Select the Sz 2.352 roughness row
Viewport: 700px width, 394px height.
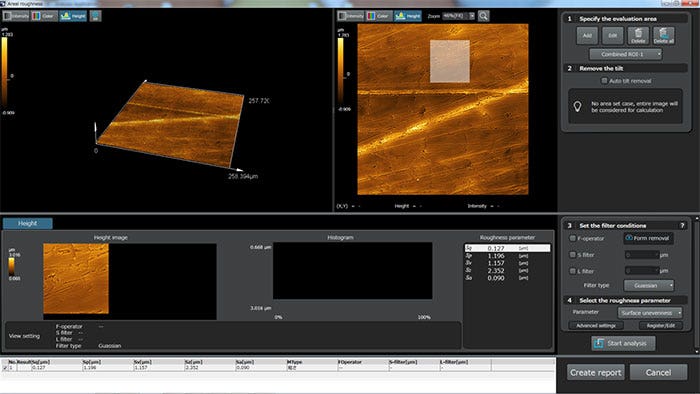[x=507, y=270]
